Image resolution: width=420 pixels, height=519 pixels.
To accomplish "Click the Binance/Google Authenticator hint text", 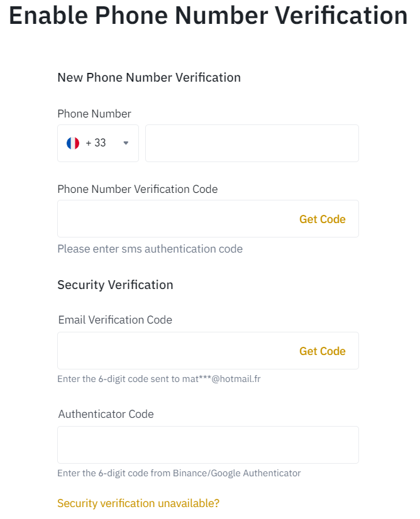I will click(x=179, y=473).
